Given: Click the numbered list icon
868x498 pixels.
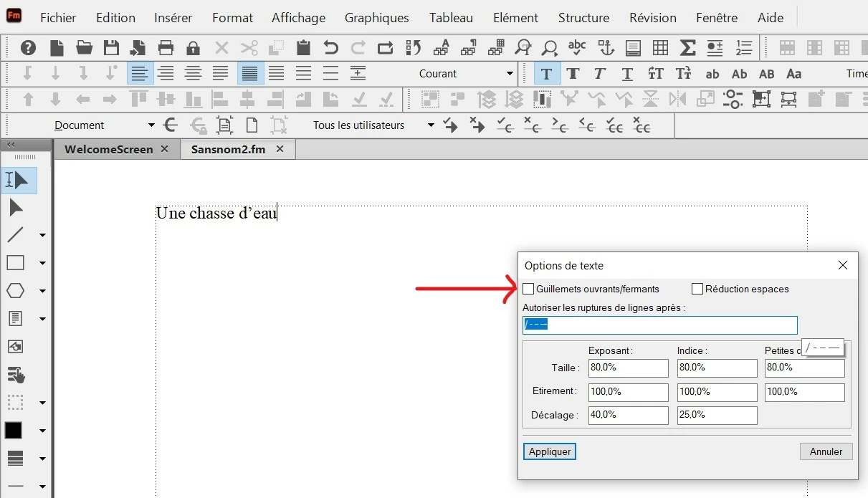Looking at the screenshot, I should [744, 48].
